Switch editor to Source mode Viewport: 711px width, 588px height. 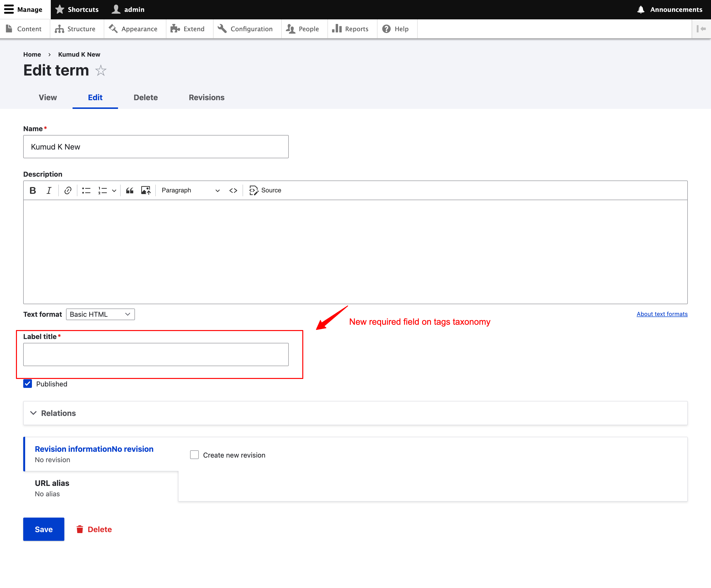265,190
